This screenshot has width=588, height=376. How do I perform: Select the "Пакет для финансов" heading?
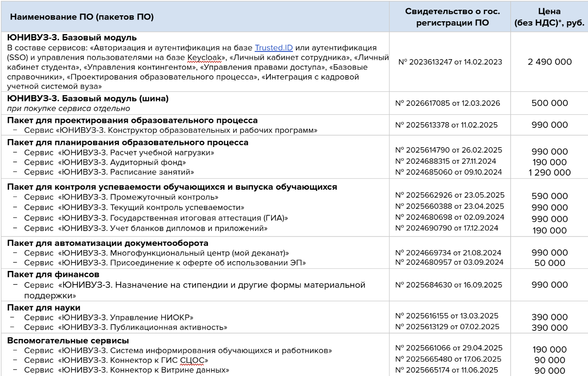click(53, 274)
